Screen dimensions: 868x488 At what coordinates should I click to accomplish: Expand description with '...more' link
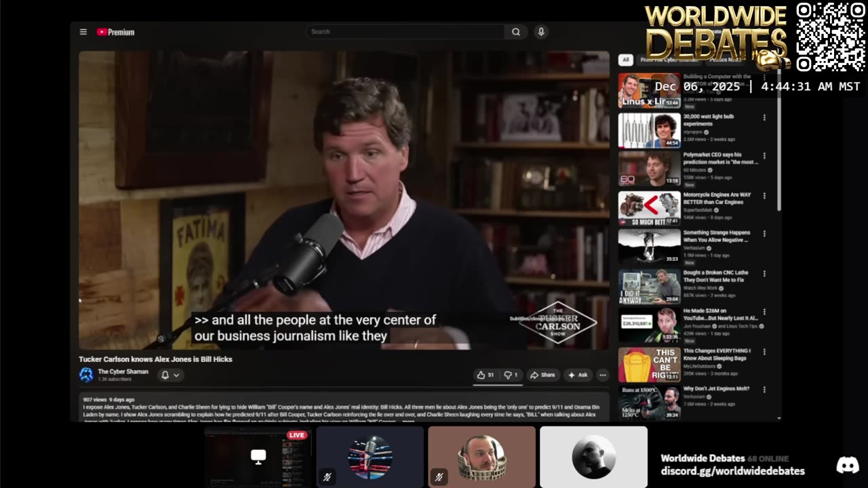408,421
